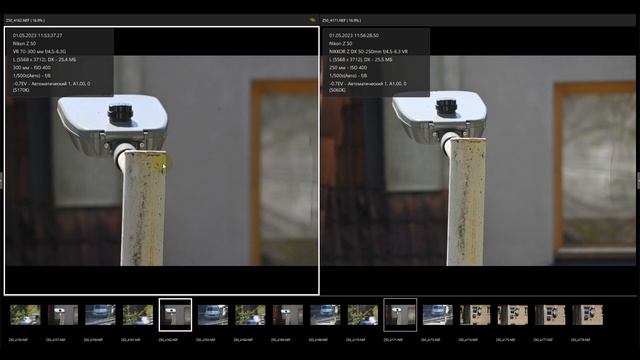Click left overlay image size 25.4 MB line
Image resolution: width=640 pixels, height=360 pixels.
point(44,60)
